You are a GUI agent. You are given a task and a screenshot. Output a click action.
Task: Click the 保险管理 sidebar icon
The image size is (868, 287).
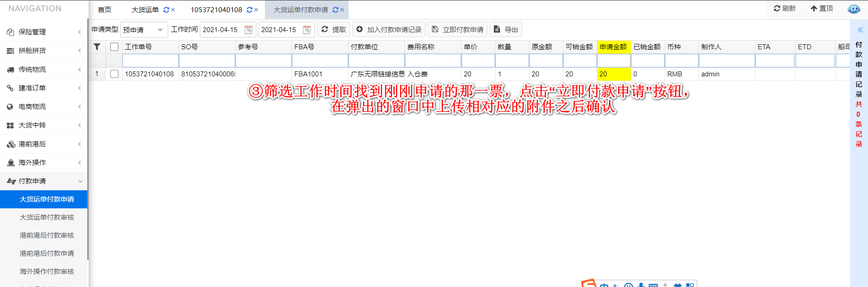(x=10, y=32)
